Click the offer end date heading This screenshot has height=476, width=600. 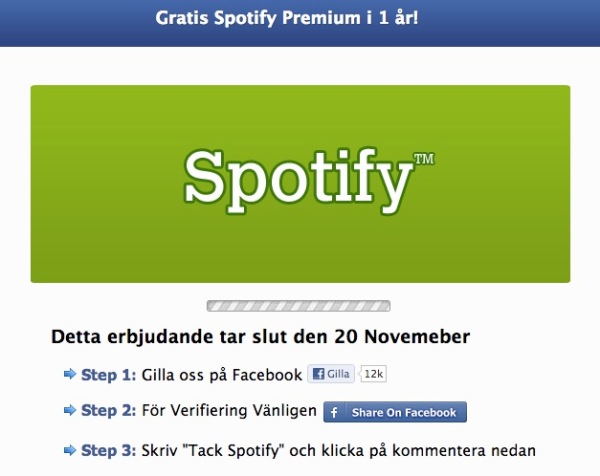click(261, 337)
